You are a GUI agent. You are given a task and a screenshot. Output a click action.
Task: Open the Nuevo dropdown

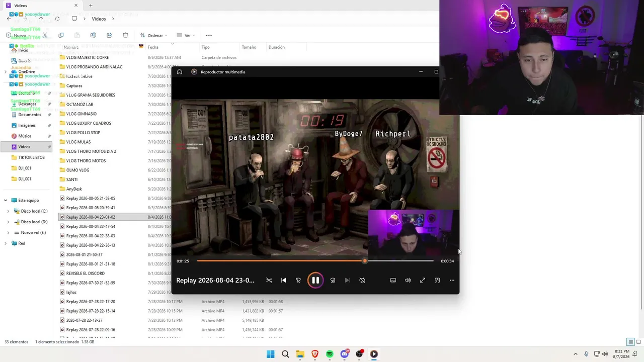coord(19,35)
